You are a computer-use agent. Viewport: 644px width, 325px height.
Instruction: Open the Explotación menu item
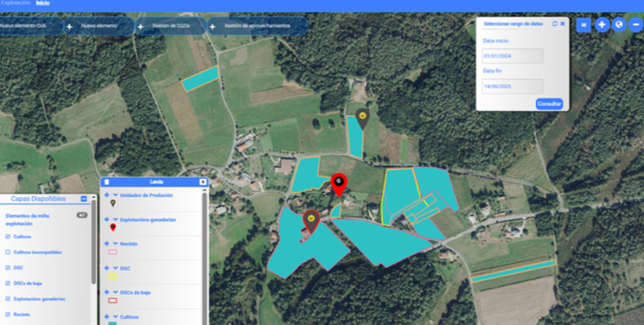click(16, 3)
